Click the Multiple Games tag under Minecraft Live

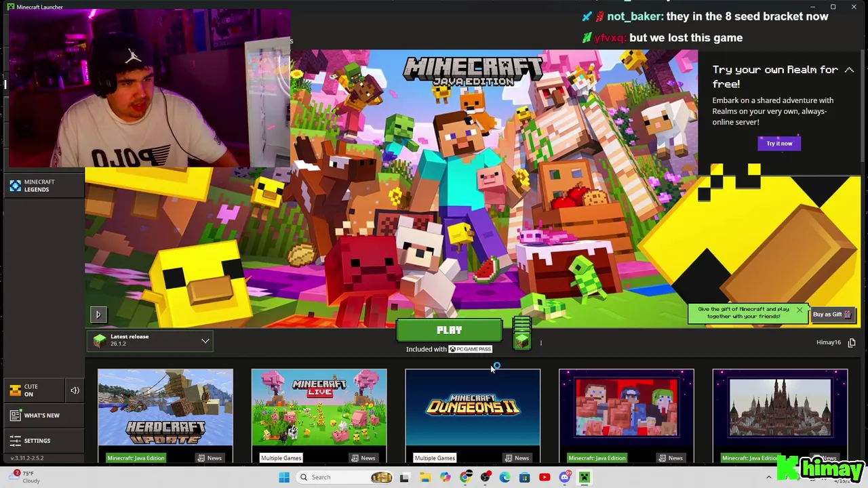point(281,458)
